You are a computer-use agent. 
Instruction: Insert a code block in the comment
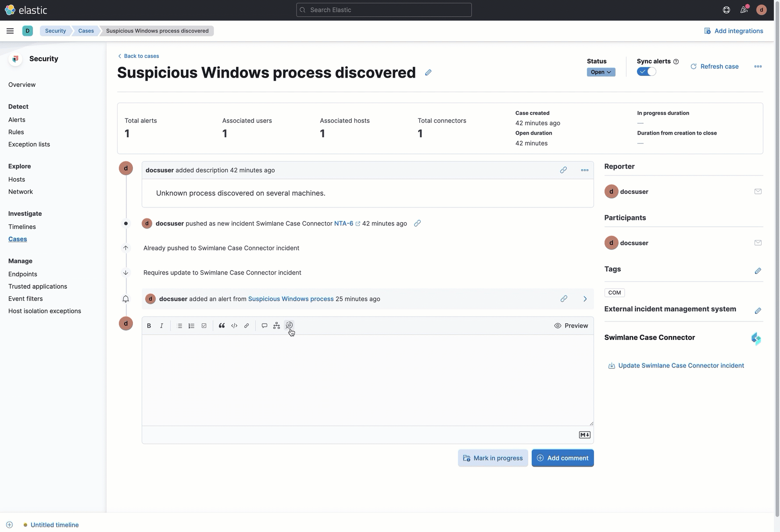pyautogui.click(x=234, y=325)
